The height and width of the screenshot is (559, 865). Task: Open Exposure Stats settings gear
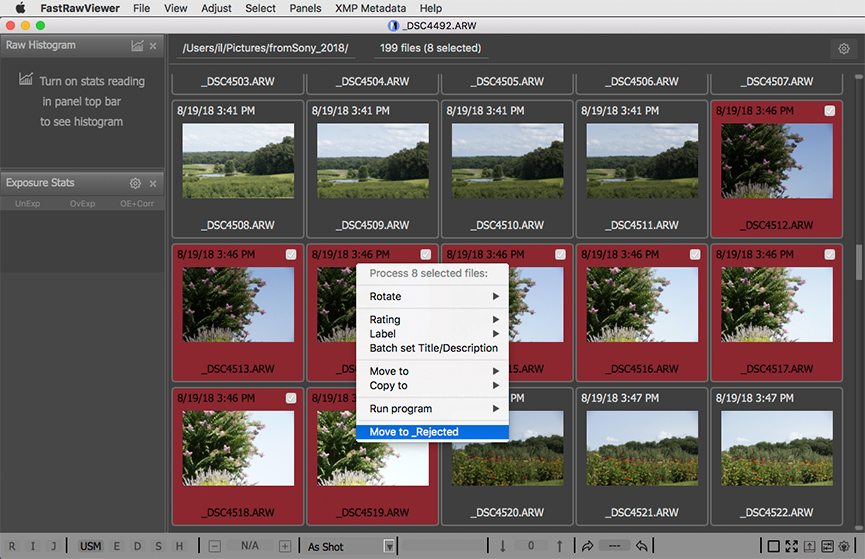click(x=135, y=184)
